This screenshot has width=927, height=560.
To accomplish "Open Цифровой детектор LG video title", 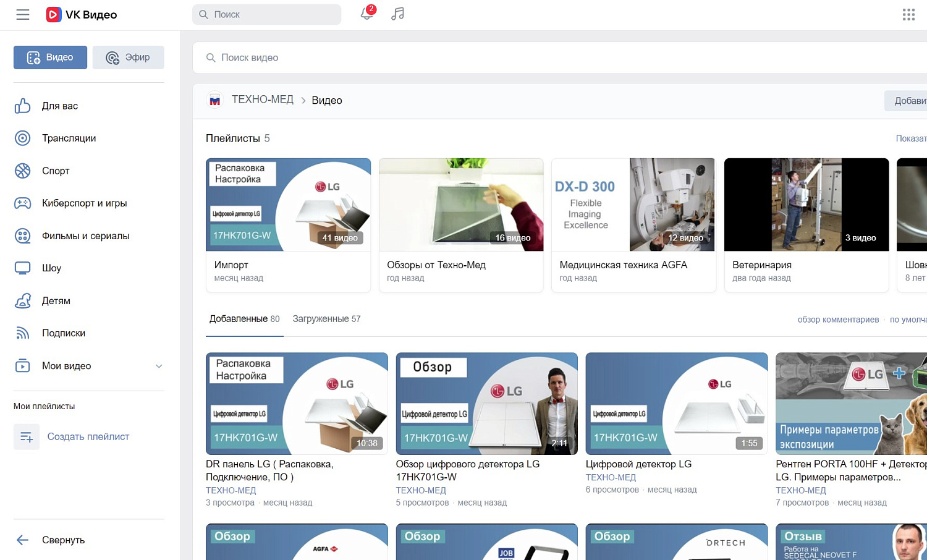I will [x=639, y=464].
